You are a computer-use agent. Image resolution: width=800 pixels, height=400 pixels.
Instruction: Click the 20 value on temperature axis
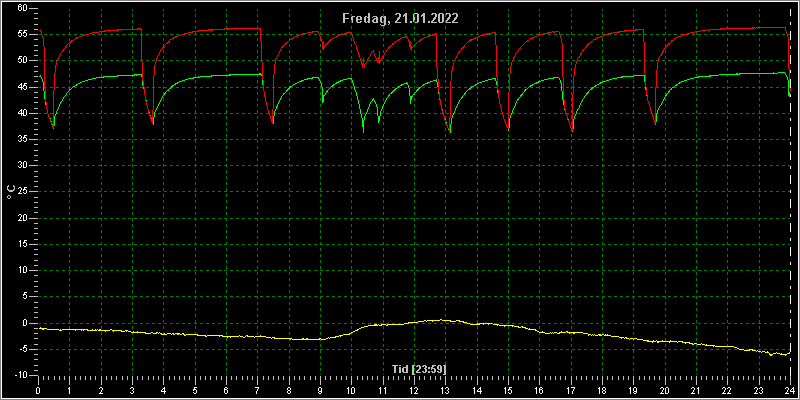tap(22, 218)
